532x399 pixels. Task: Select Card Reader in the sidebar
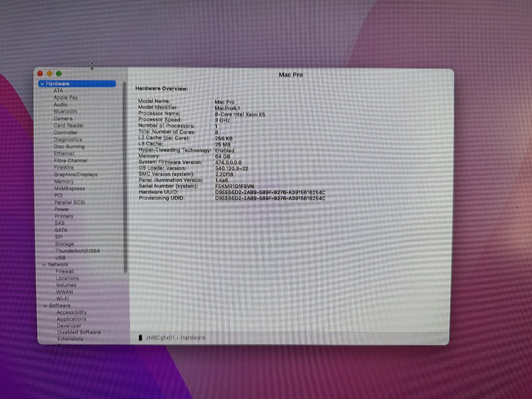pos(69,126)
